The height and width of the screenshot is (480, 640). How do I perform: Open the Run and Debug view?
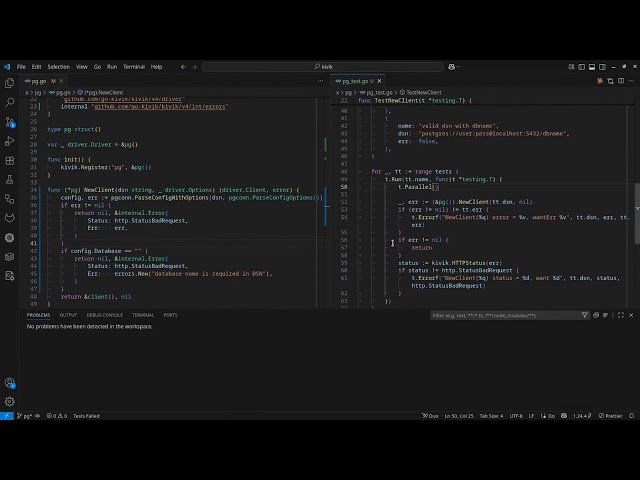[9, 141]
